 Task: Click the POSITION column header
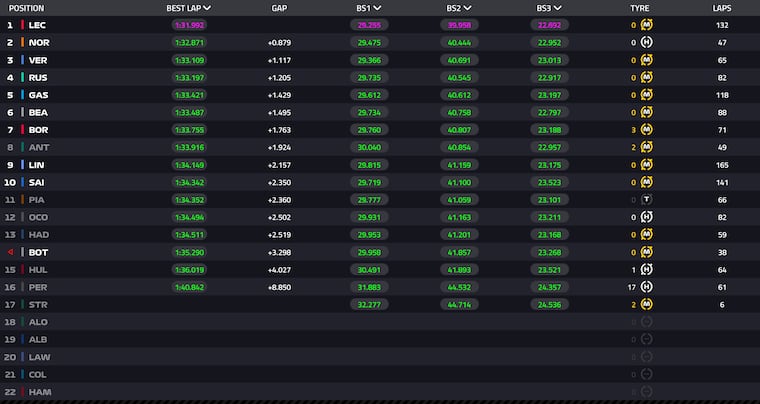click(26, 7)
